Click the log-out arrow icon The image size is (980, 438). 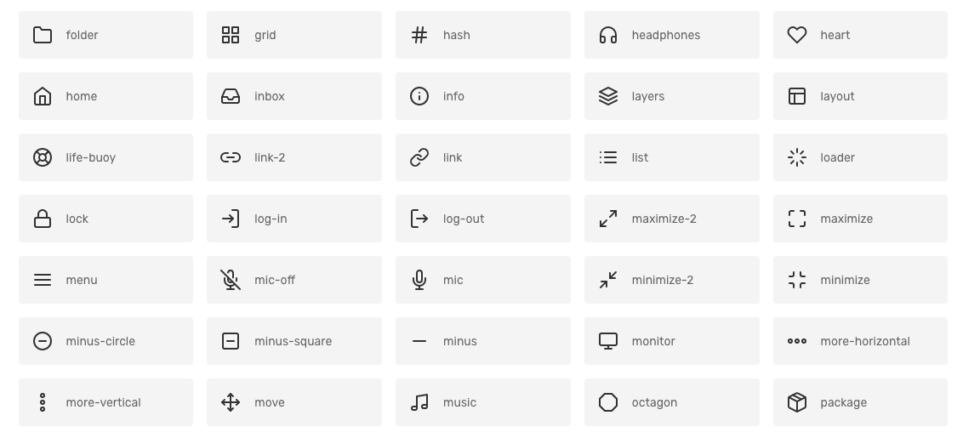pyautogui.click(x=419, y=219)
